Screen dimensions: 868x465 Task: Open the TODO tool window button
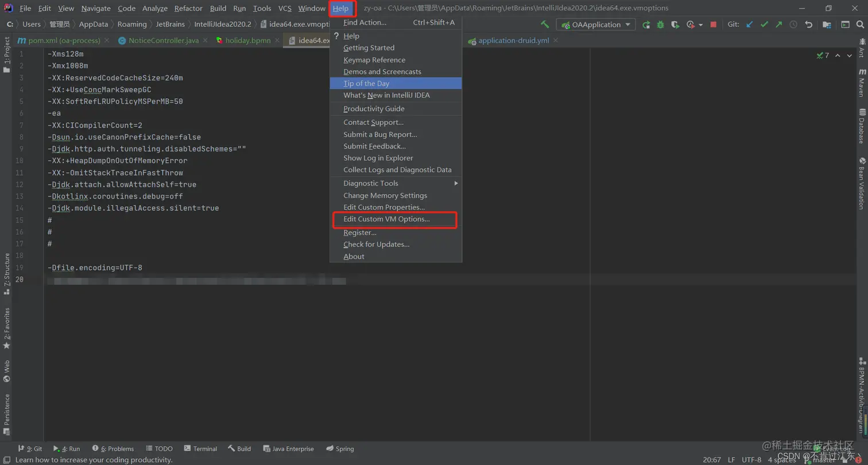point(159,449)
